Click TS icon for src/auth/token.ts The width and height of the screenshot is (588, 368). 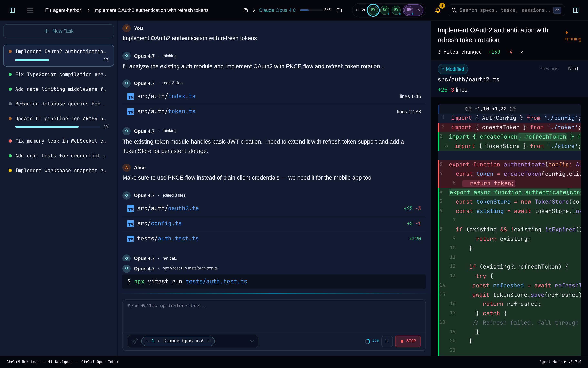pos(130,112)
